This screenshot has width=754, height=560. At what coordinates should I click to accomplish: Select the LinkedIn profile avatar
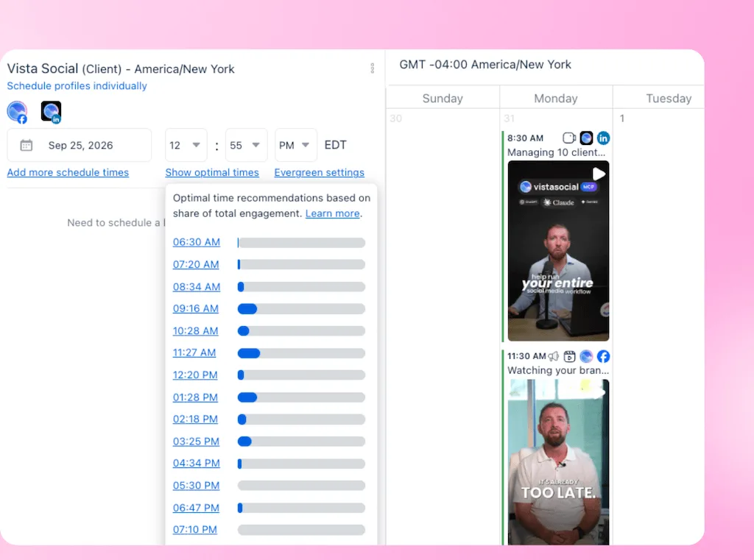[51, 112]
